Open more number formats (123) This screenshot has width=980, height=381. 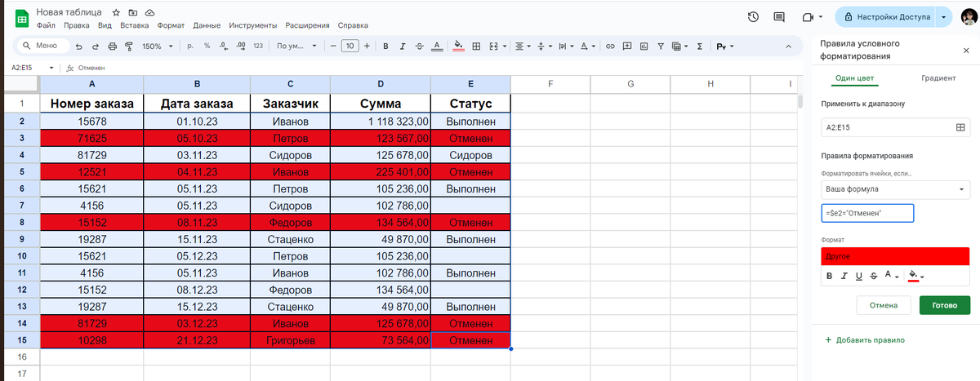(258, 47)
